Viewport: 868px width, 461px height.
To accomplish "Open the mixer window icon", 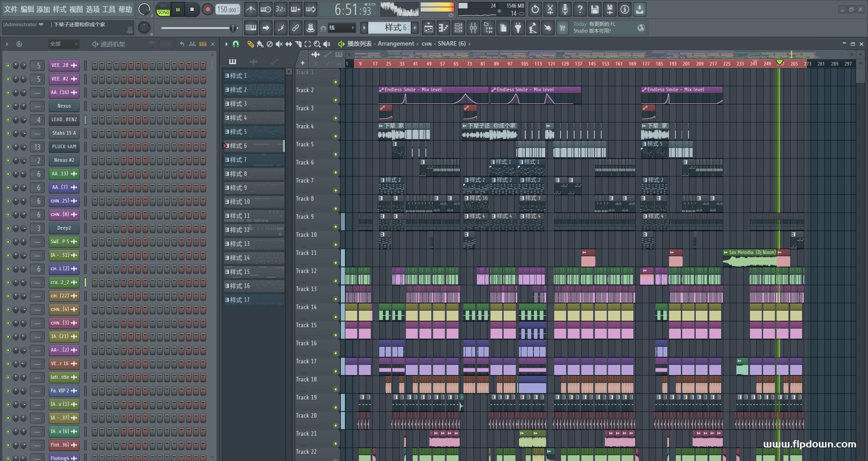I will [x=473, y=28].
